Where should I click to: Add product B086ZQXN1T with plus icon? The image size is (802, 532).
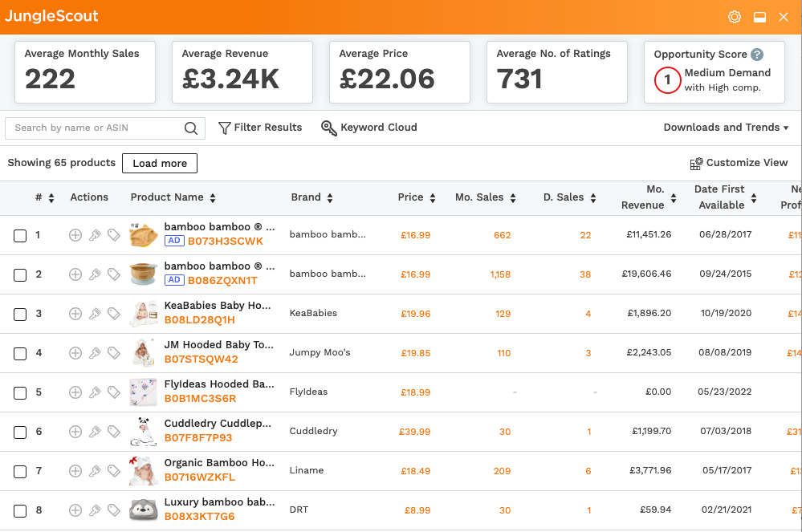[x=75, y=274]
